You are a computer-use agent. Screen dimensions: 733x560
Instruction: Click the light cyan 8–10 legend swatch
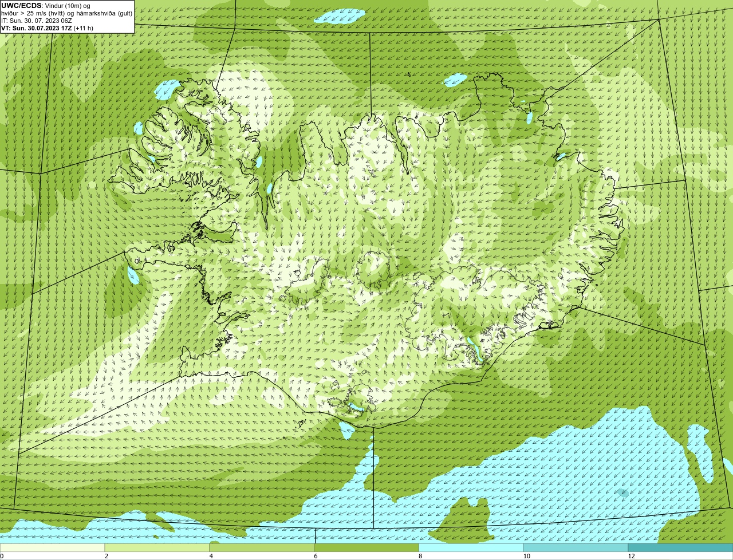tap(471, 547)
